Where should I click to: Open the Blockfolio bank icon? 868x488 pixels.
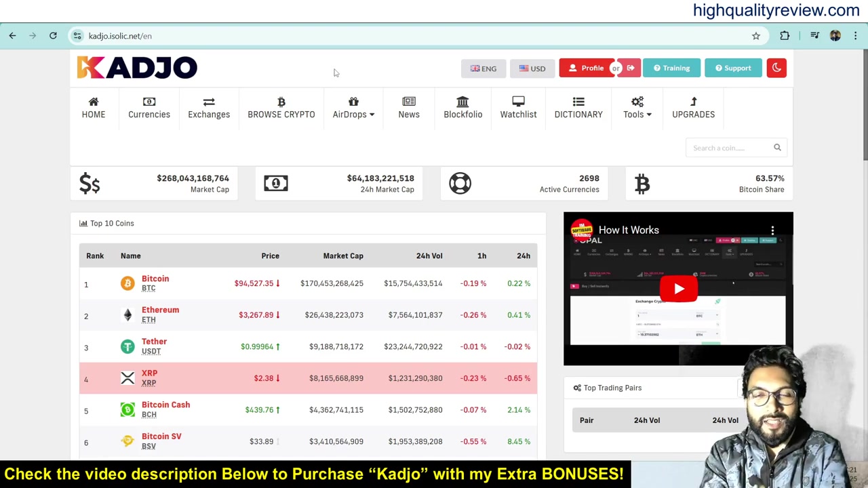tap(462, 102)
